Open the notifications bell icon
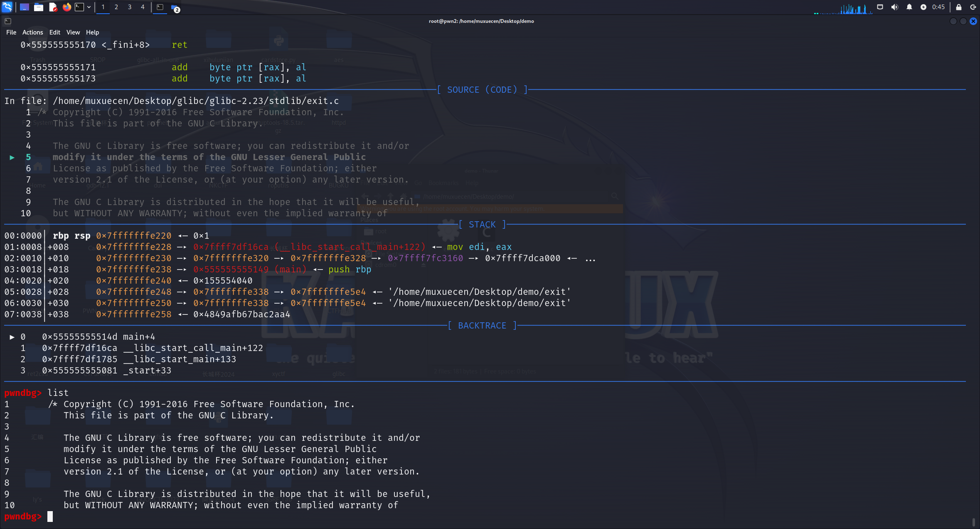This screenshot has height=529, width=980. pyautogui.click(x=909, y=7)
